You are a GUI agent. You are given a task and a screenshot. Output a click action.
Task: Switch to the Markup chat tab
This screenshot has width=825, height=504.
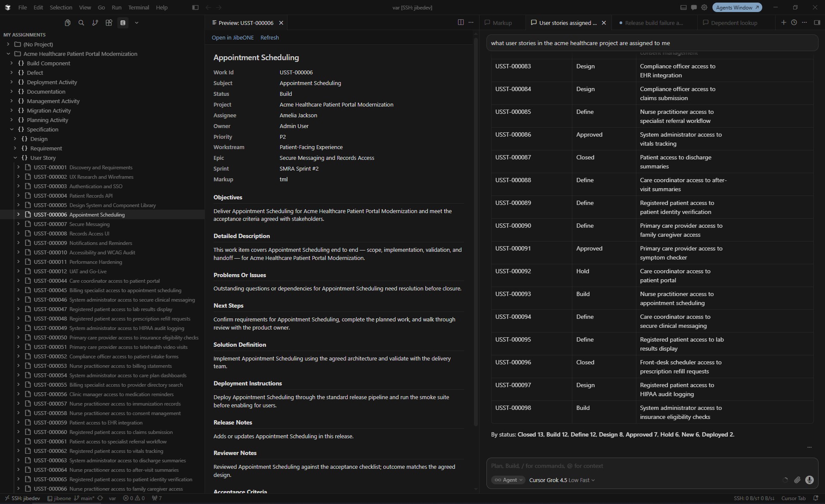[x=501, y=23]
